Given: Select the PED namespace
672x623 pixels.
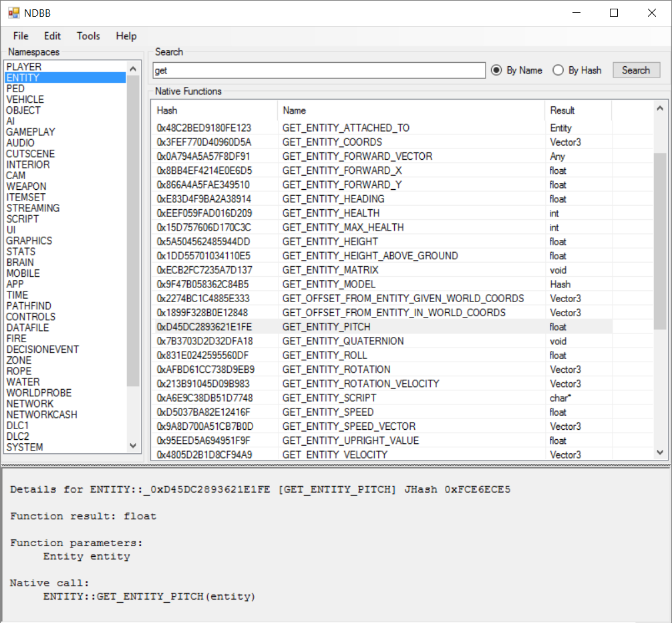Looking at the screenshot, I should 65,88.
